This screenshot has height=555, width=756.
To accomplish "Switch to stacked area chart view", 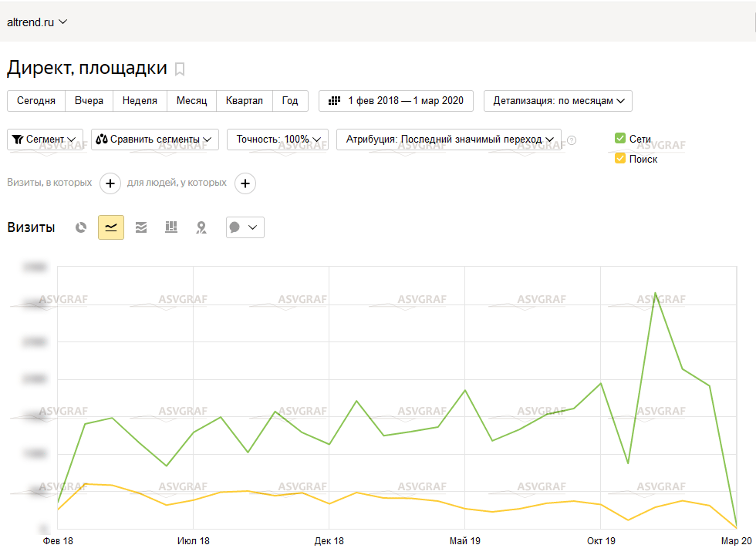I will (x=140, y=227).
